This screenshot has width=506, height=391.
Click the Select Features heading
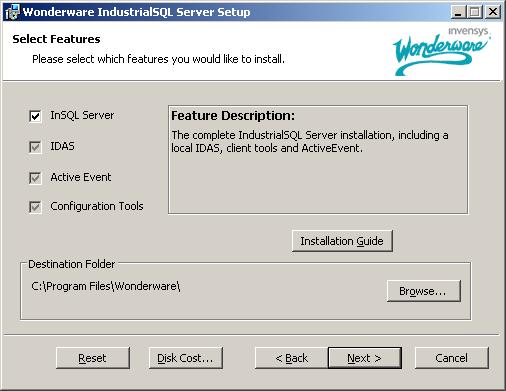pyautogui.click(x=56, y=39)
